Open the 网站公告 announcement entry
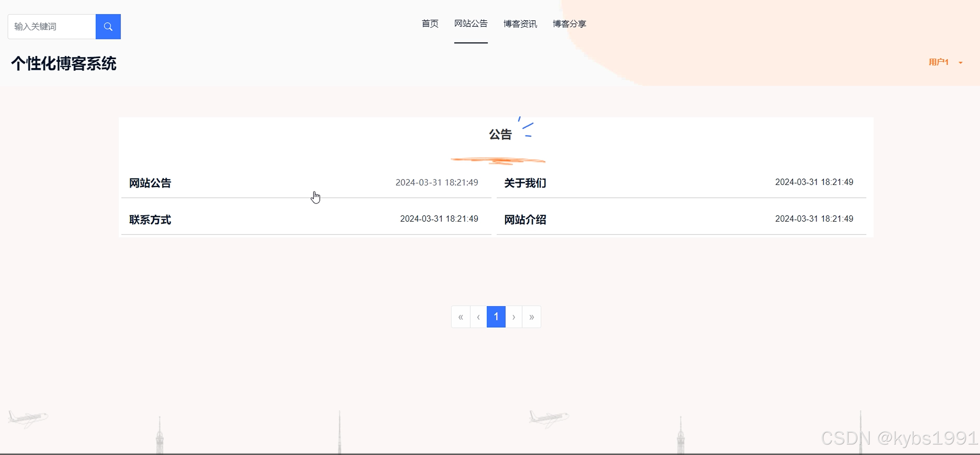 pos(150,183)
